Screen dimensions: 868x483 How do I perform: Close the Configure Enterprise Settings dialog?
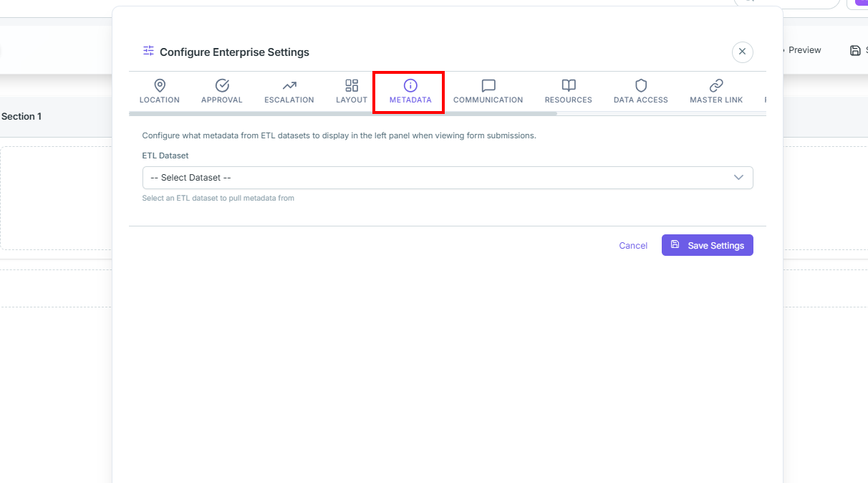pyautogui.click(x=743, y=52)
